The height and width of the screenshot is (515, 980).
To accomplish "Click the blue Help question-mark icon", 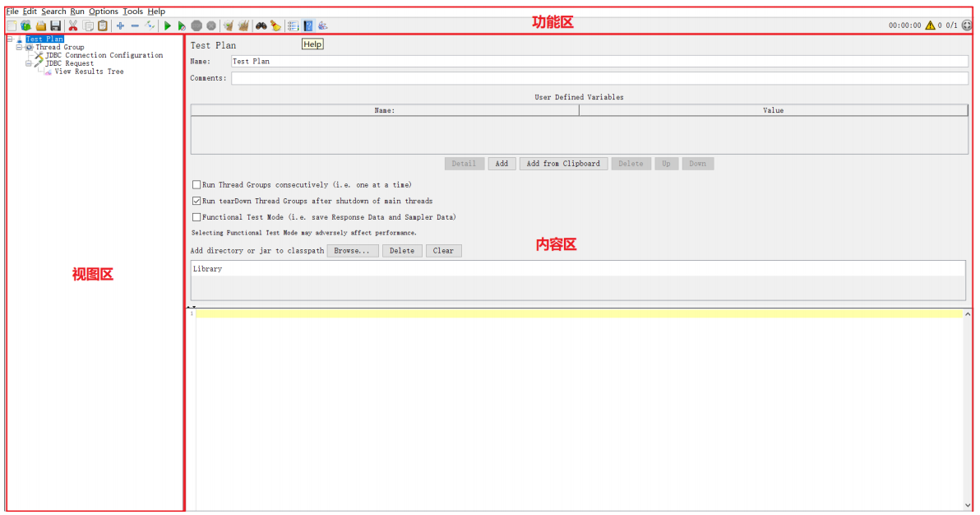I will click(x=308, y=26).
